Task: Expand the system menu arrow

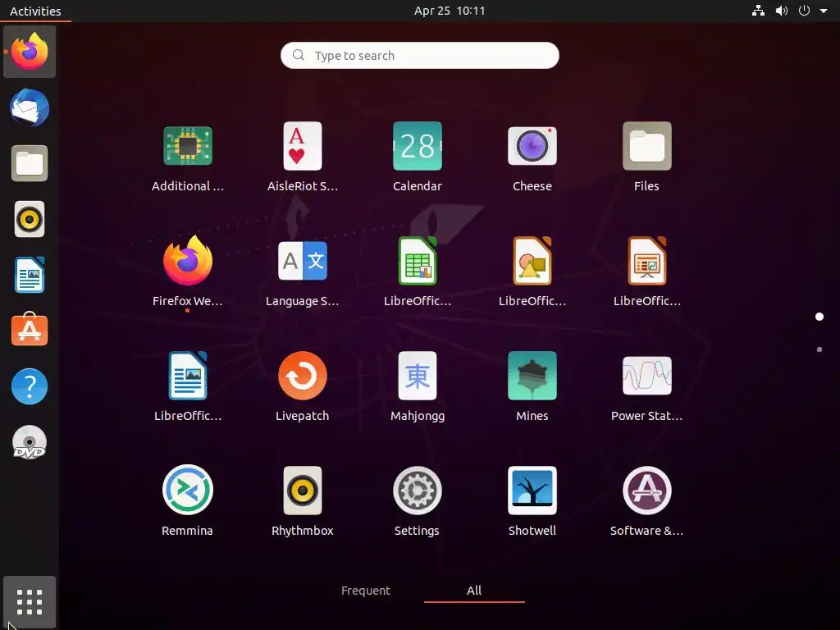Action: tap(824, 11)
